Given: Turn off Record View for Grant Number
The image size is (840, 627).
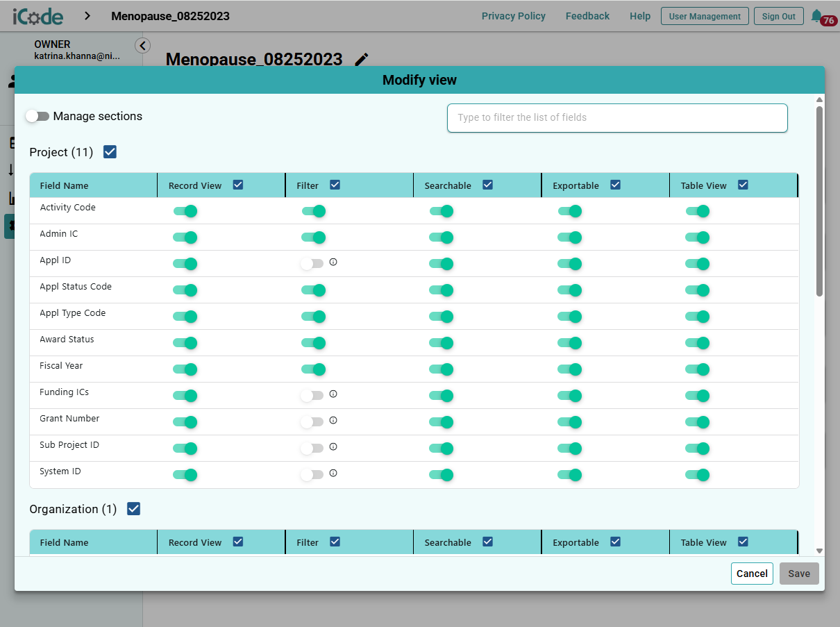Looking at the screenshot, I should 185,422.
